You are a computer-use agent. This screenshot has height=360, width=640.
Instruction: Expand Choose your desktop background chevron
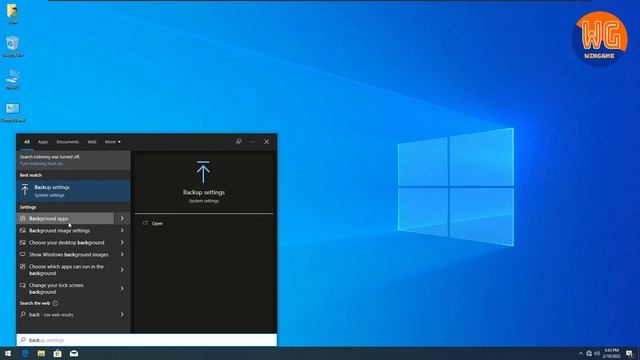122,242
